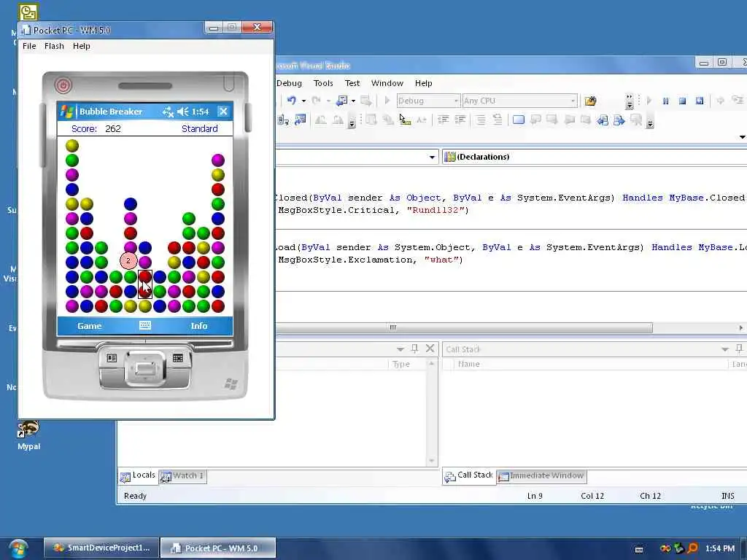747x560 pixels.
Task: Open the Navigate Backward dropdown arrow
Action: click(x=353, y=101)
